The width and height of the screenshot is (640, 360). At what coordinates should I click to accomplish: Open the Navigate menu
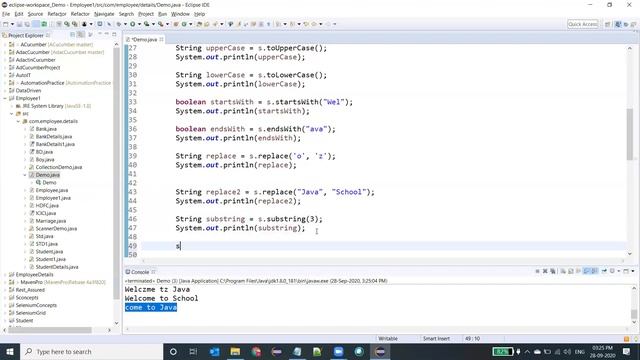pos(104,14)
